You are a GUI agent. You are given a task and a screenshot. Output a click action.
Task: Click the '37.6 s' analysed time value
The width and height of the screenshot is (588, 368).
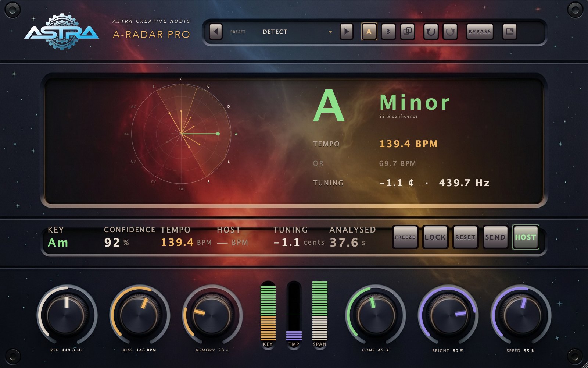pyautogui.click(x=348, y=243)
